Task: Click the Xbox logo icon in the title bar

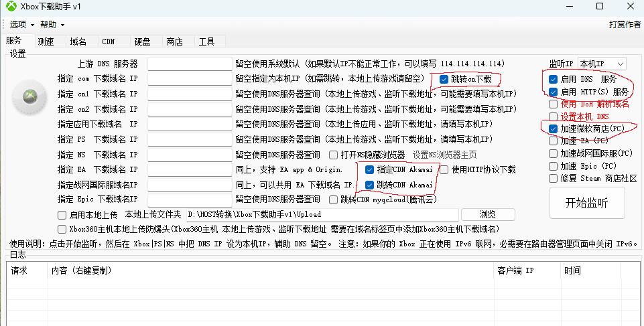Action: [11, 6]
